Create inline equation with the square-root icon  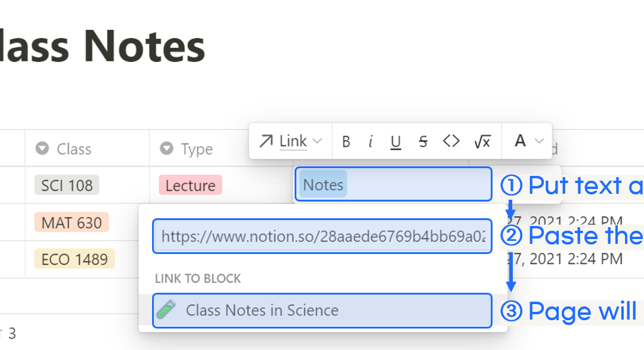[x=482, y=141]
